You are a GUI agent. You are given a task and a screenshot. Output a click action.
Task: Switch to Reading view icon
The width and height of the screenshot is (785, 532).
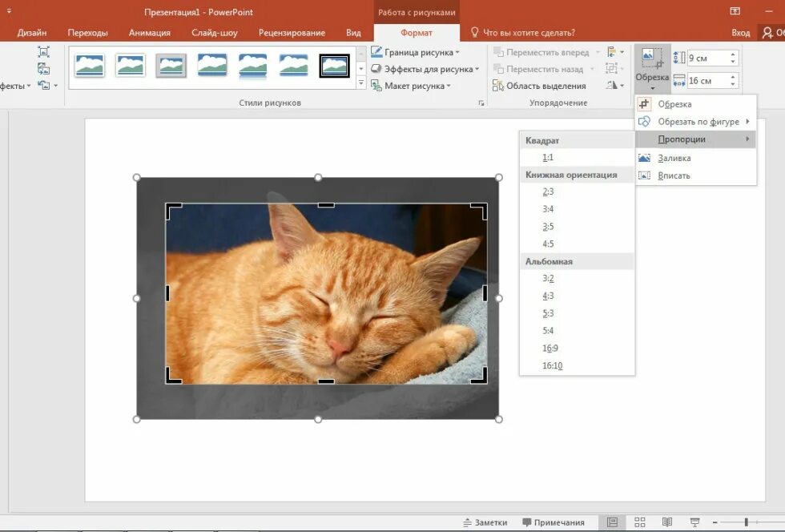click(666, 522)
